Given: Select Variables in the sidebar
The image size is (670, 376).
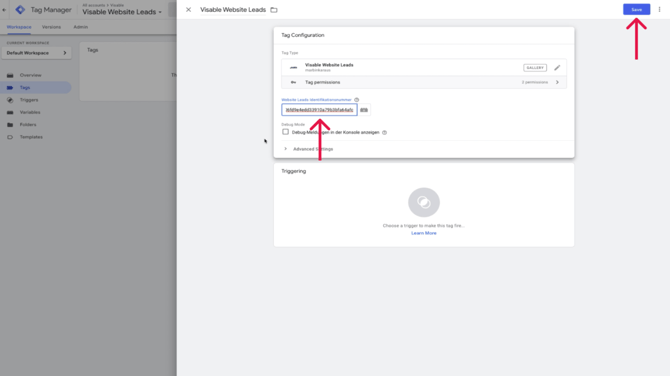Looking at the screenshot, I should click(30, 112).
